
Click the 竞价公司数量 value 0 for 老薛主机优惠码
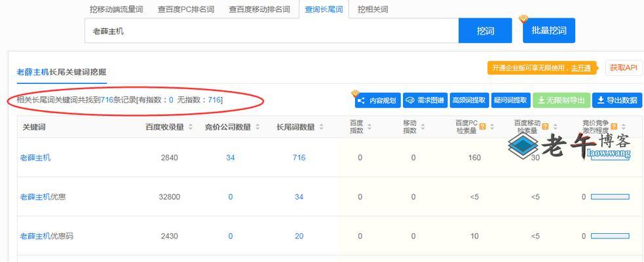231,236
